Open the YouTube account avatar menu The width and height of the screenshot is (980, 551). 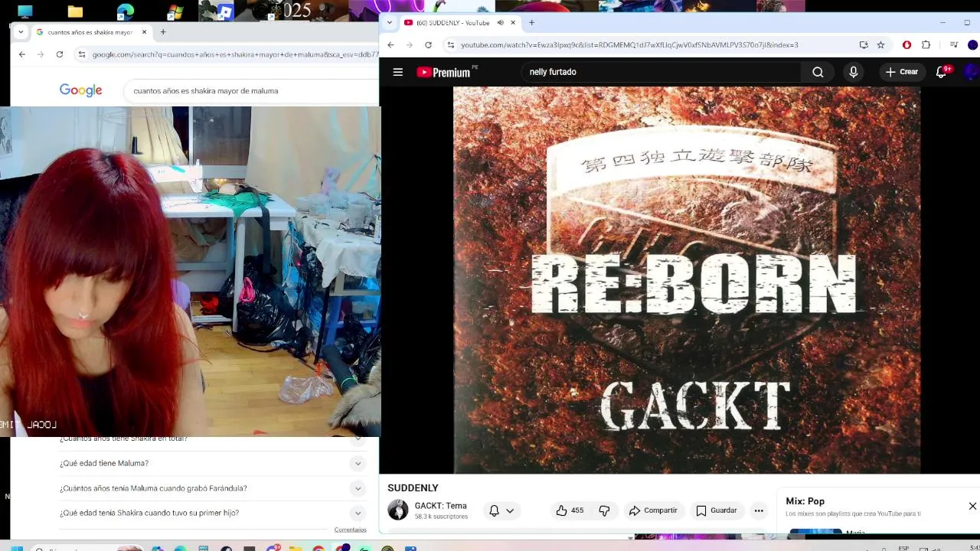(x=971, y=72)
